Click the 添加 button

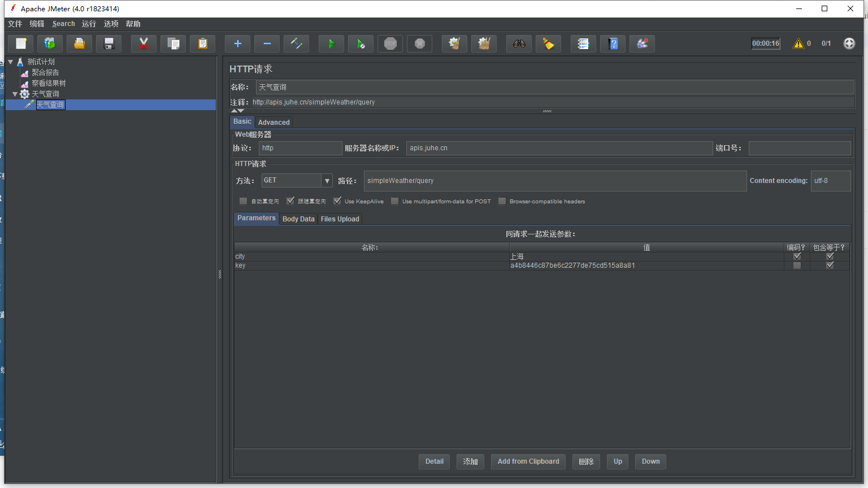(471, 461)
